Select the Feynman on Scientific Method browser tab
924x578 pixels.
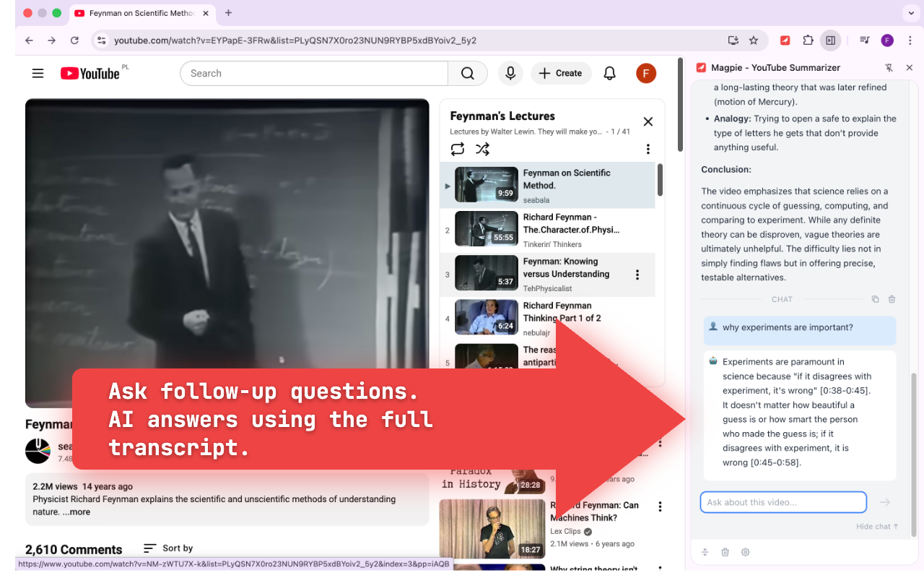click(x=141, y=13)
